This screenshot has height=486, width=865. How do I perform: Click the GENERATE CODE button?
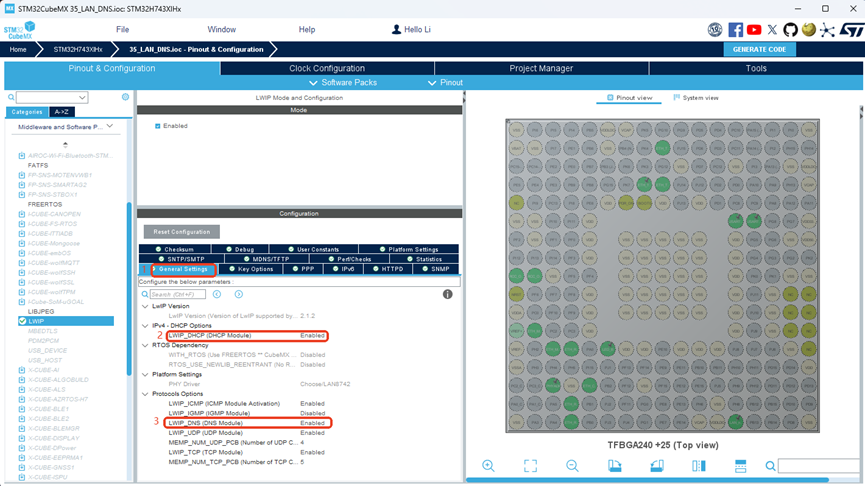(759, 49)
